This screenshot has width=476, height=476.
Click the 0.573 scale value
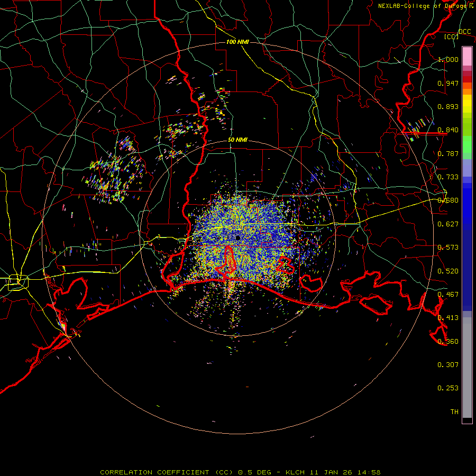pos(448,248)
